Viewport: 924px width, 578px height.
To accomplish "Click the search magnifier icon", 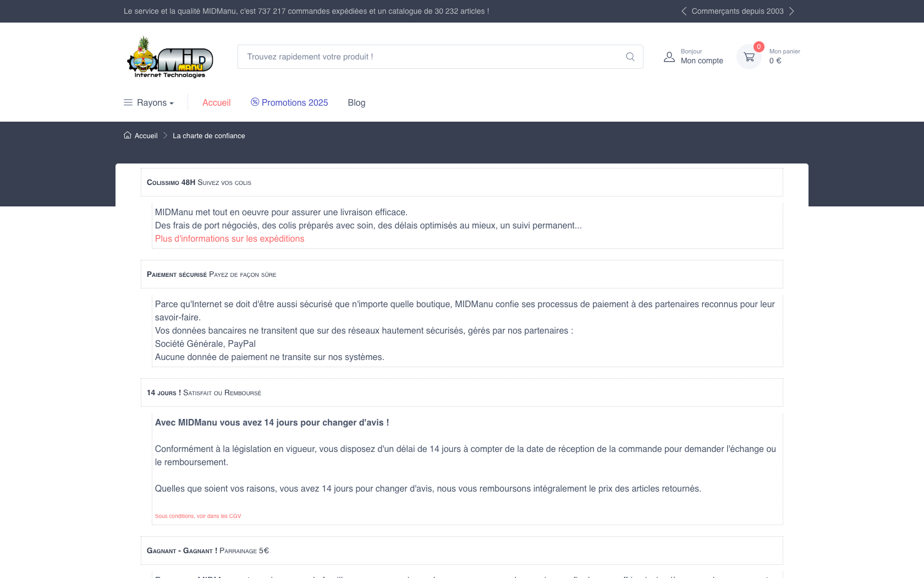I will 630,57.
